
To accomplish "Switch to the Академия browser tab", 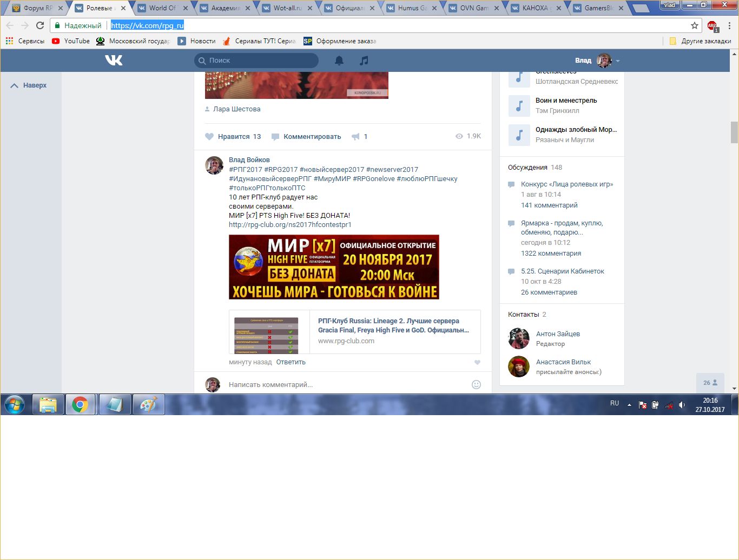I will (x=226, y=8).
